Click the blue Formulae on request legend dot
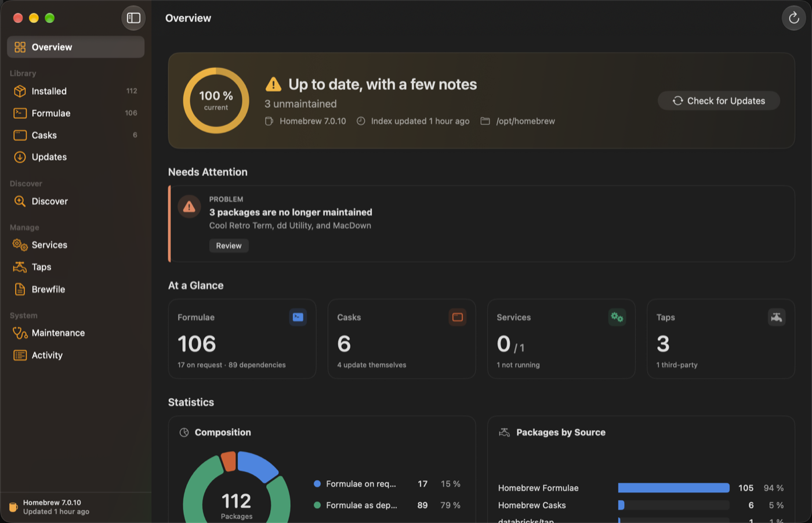 317,484
